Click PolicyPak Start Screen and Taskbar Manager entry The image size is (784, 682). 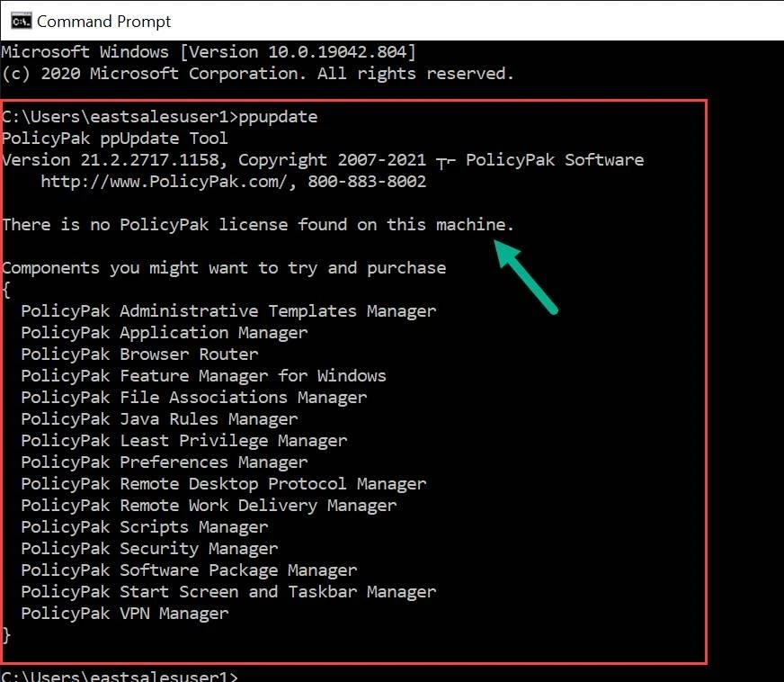click(228, 592)
